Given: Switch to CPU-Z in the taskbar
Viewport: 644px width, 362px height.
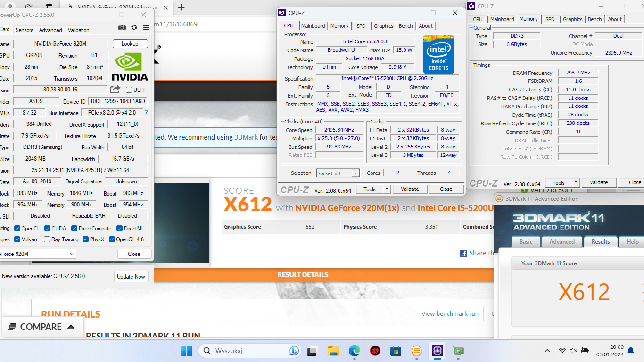Looking at the screenshot, I should point(437,351).
